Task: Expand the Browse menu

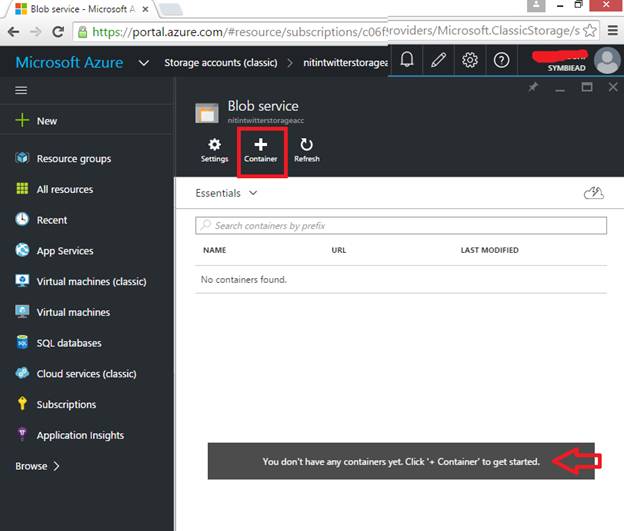Action: click(37, 466)
